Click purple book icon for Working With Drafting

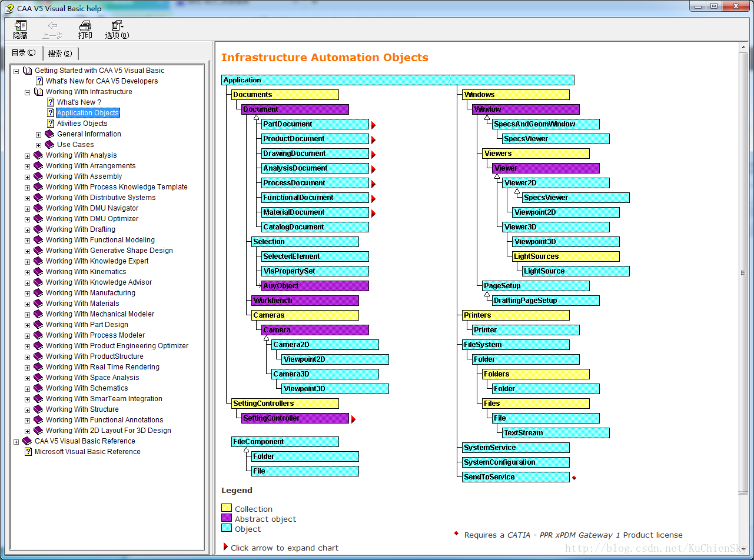(39, 229)
